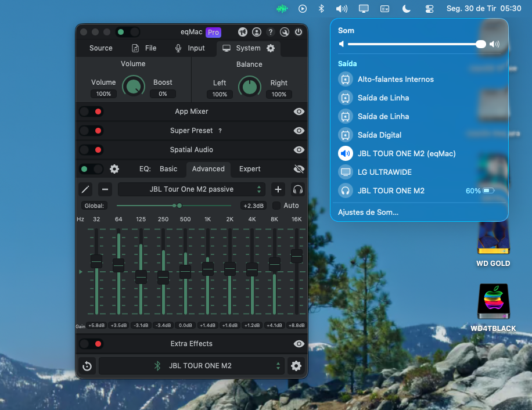Click the +2.3dB global gain field

tap(253, 206)
